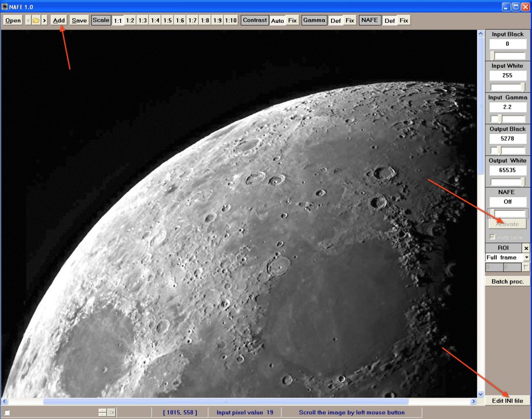Click the horizontal scrollbar thumb
The image size is (532, 419).
click(225, 401)
